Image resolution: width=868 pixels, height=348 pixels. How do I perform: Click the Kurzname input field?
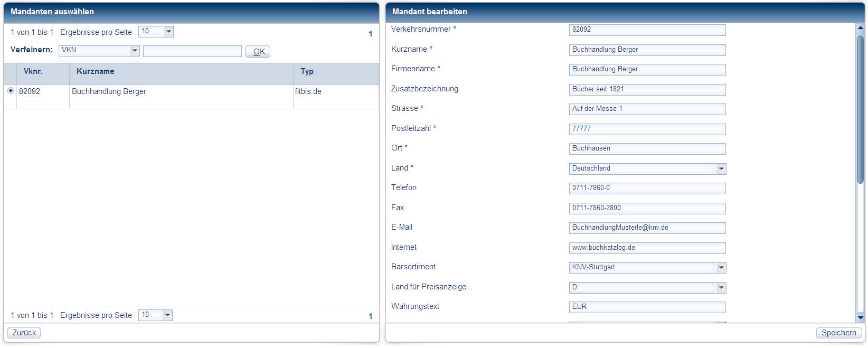647,50
